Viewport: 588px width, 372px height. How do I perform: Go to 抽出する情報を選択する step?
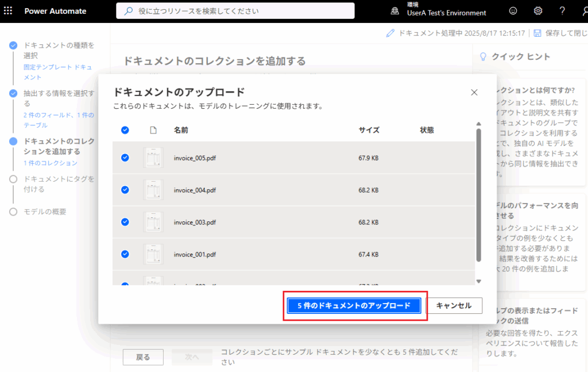coord(59,98)
